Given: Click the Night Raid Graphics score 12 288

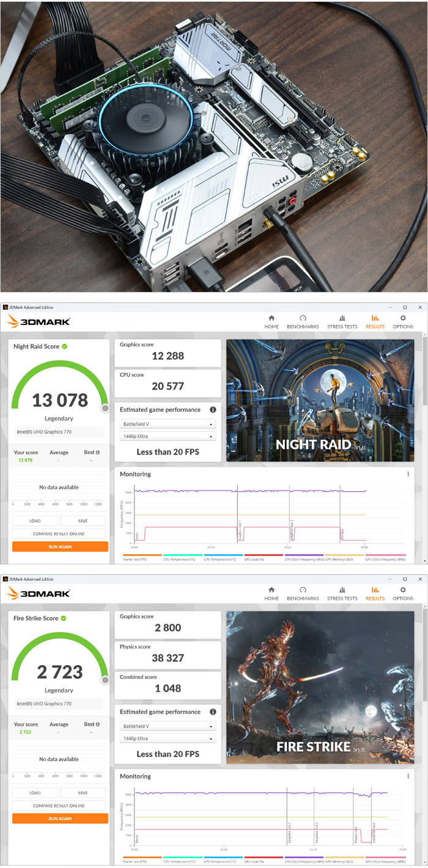Looking at the screenshot, I should pos(168,356).
